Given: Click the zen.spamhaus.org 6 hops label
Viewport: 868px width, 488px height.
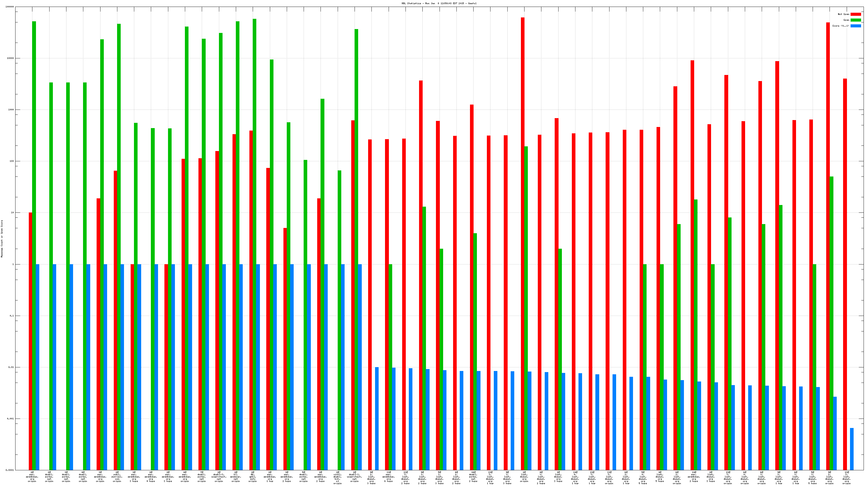Looking at the screenshot, I should (x=388, y=477).
